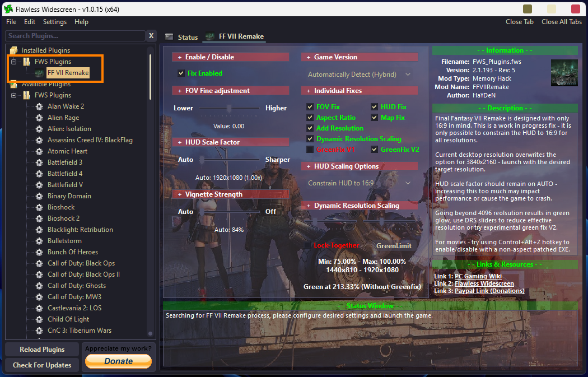Check the Lock-Together checkbox
This screenshot has width=588, height=377.
[307, 245]
